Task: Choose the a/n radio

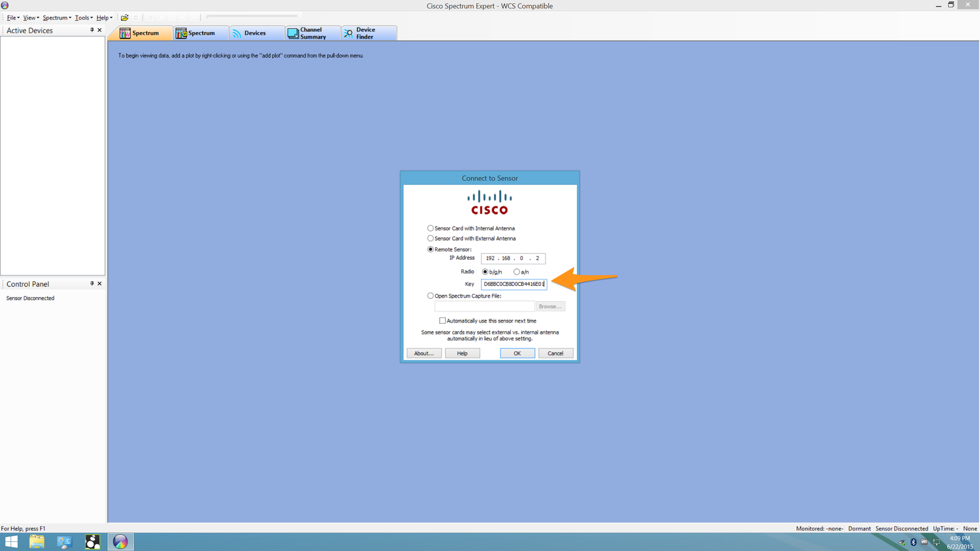Action: (517, 272)
